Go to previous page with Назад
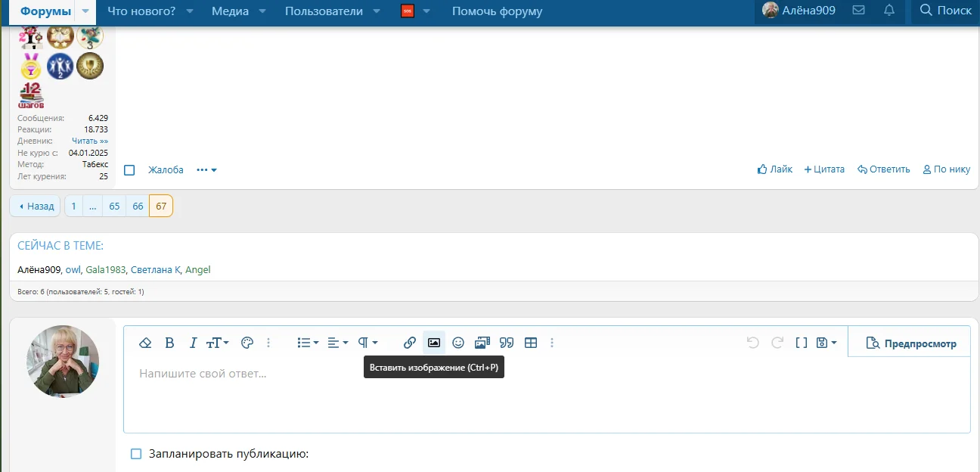 36,206
